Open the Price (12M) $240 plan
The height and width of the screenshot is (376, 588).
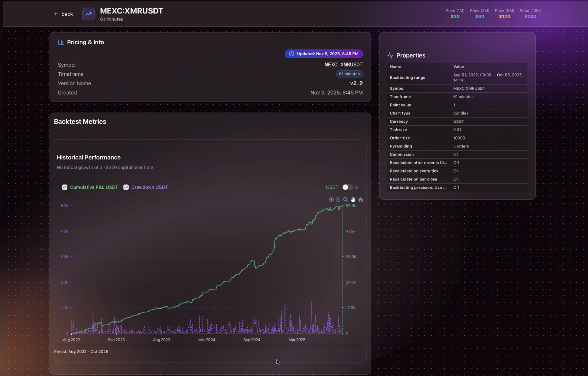click(x=530, y=13)
